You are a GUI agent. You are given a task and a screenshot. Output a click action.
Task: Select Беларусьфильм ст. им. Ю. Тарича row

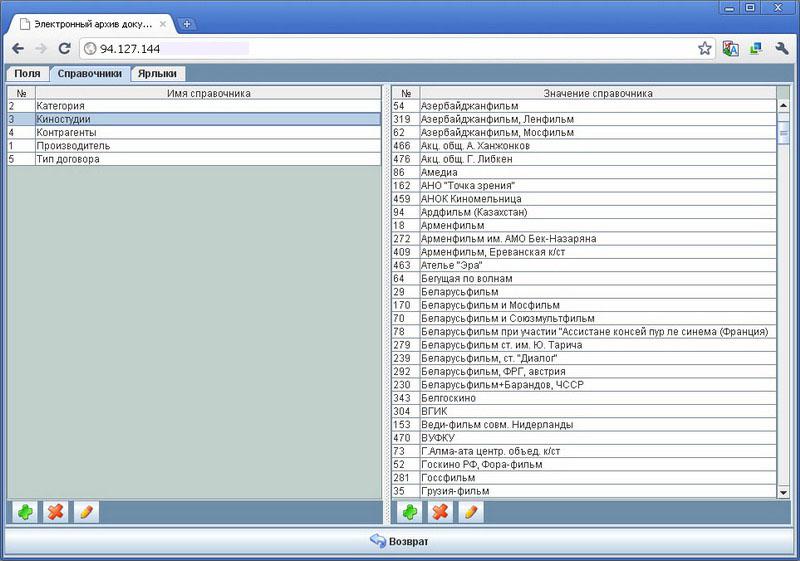pyautogui.click(x=584, y=344)
